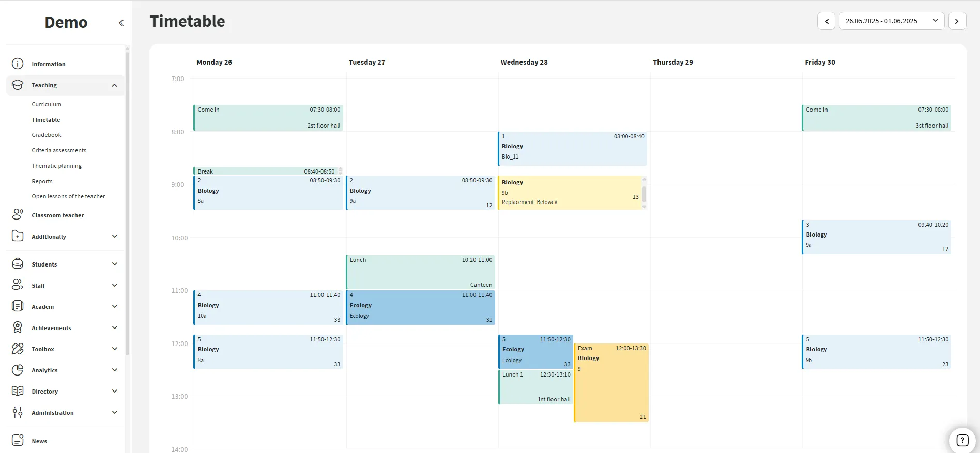Click the News icon in sidebar
The height and width of the screenshot is (453, 980).
[18, 441]
